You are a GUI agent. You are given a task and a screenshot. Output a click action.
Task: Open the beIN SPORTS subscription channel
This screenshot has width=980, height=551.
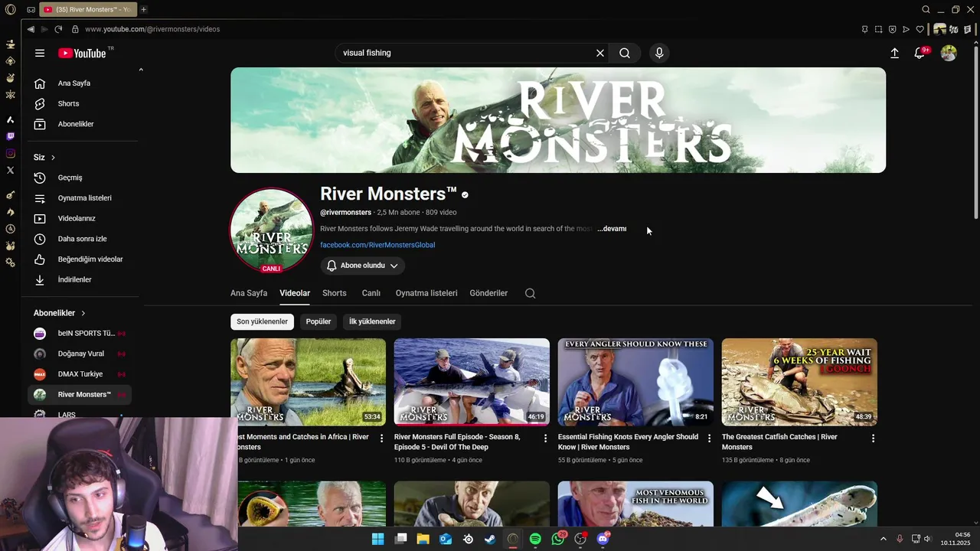80,334
